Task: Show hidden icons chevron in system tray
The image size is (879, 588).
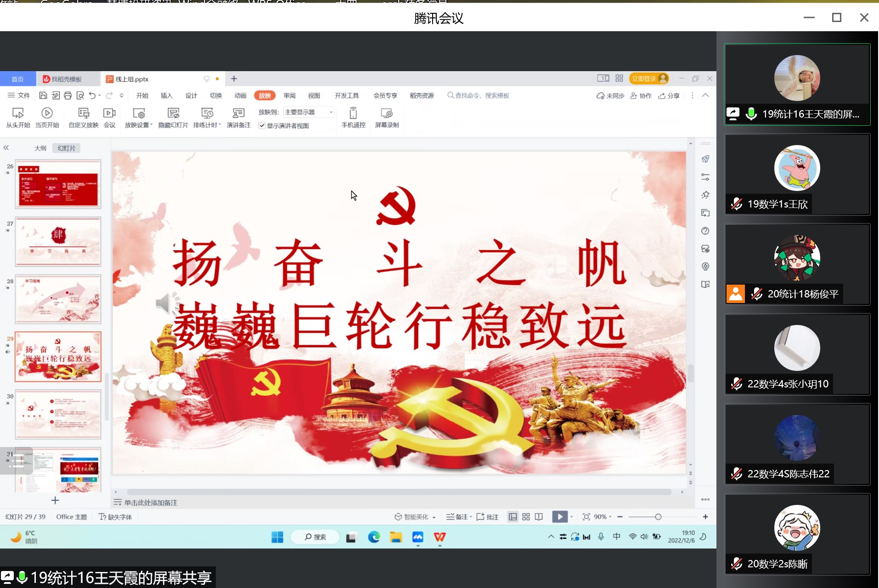Action: (551, 537)
